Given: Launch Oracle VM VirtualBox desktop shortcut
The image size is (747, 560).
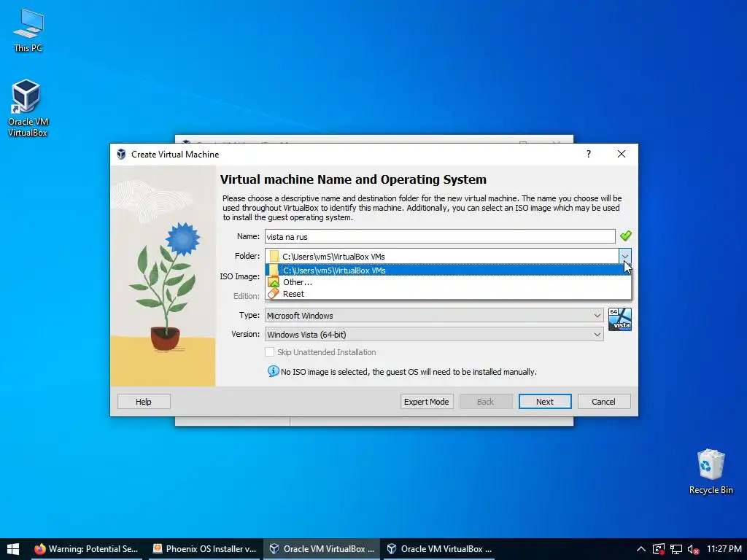Looking at the screenshot, I should point(27,108).
